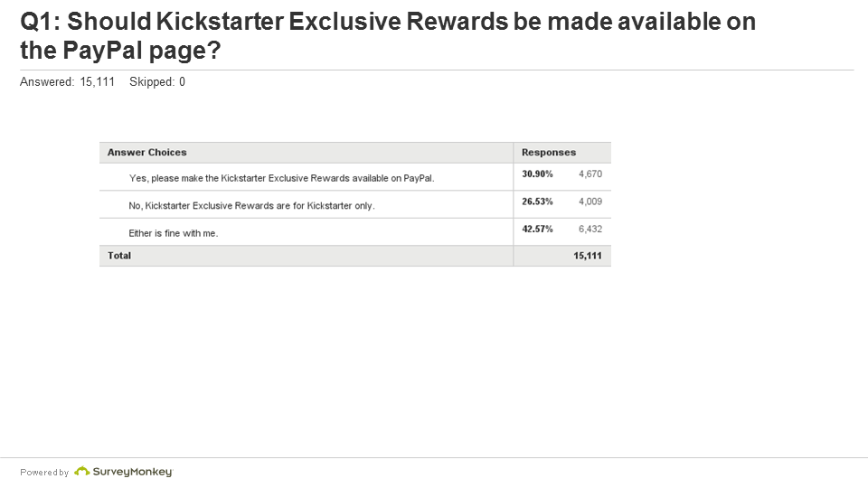This screenshot has width=868, height=488.
Task: Select the "Answer Choices" column header
Action: (x=146, y=153)
